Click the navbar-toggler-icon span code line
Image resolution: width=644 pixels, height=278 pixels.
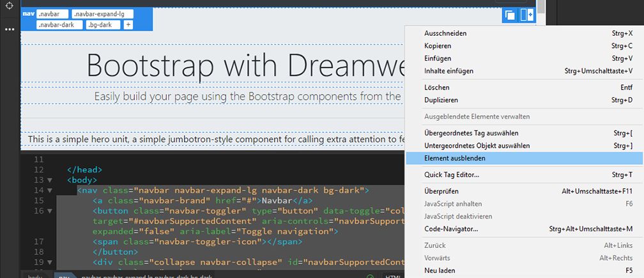tap(197, 242)
